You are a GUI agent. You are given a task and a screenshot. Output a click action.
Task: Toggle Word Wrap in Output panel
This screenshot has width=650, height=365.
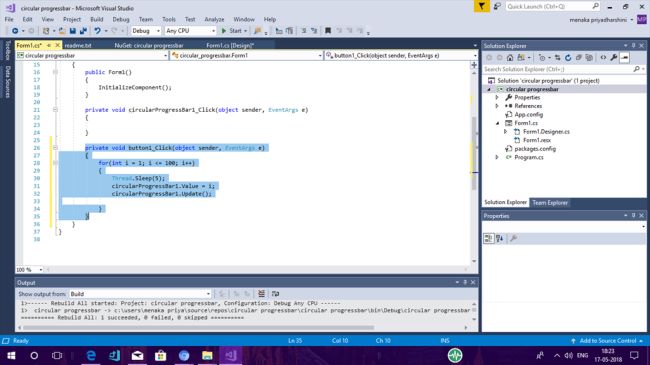275,294
